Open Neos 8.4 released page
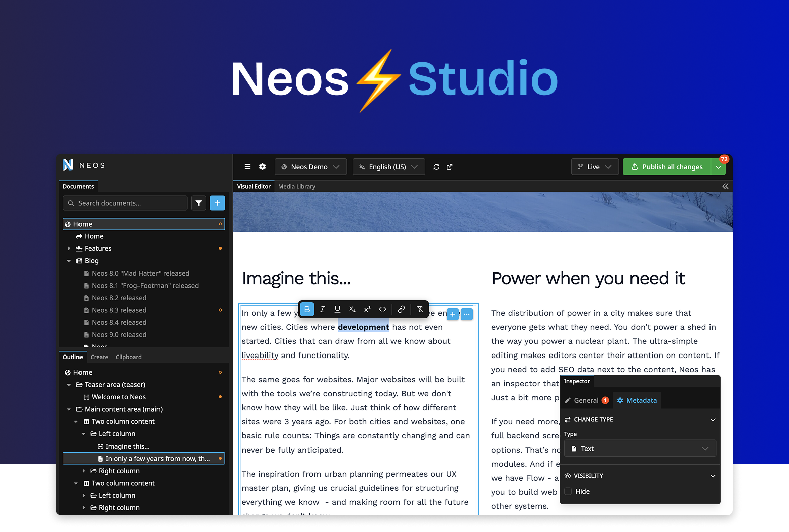Screen dimensions: 789x532 click(119, 322)
